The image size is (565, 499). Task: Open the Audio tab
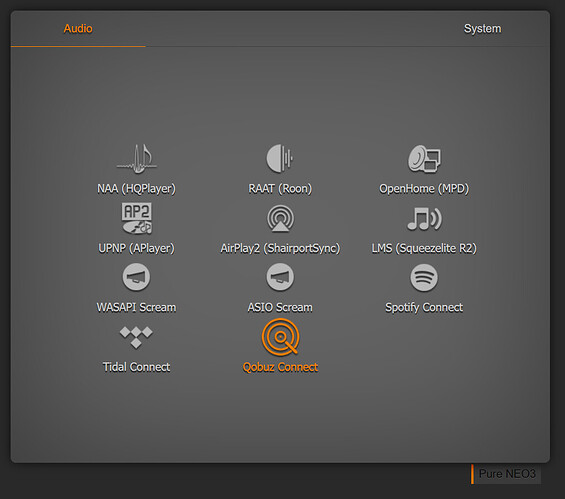(78, 28)
